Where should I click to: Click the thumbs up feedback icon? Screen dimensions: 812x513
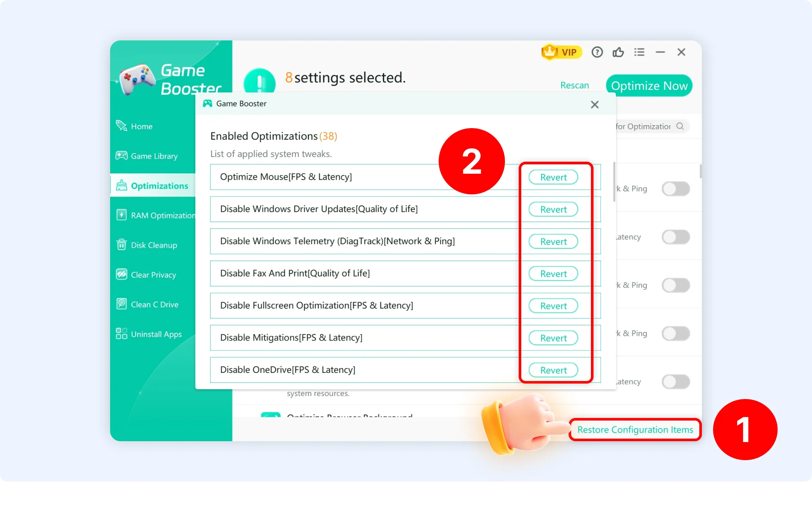pyautogui.click(x=618, y=52)
